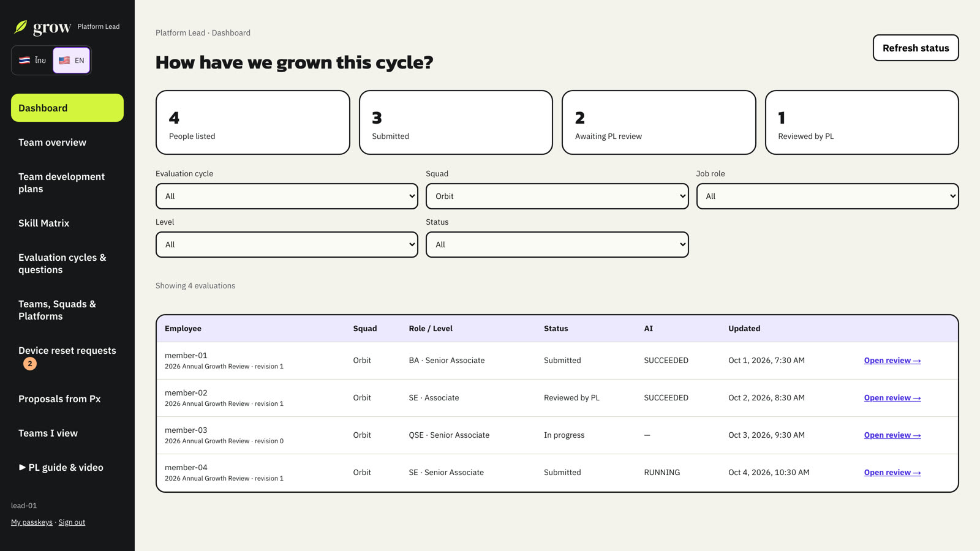
Task: Click the Awaiting PL review card
Action: point(659,122)
